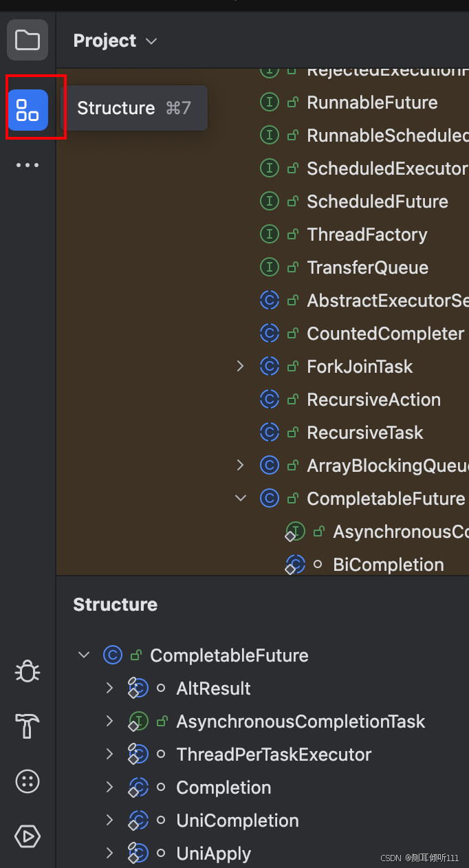Click the Structure panel title
The width and height of the screenshot is (469, 868).
pos(116,605)
